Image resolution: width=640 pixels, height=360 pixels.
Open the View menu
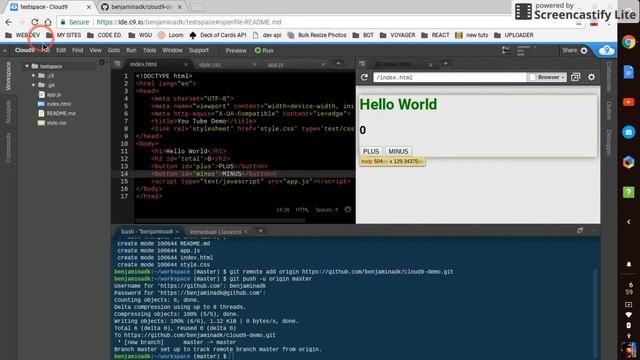[95, 50]
